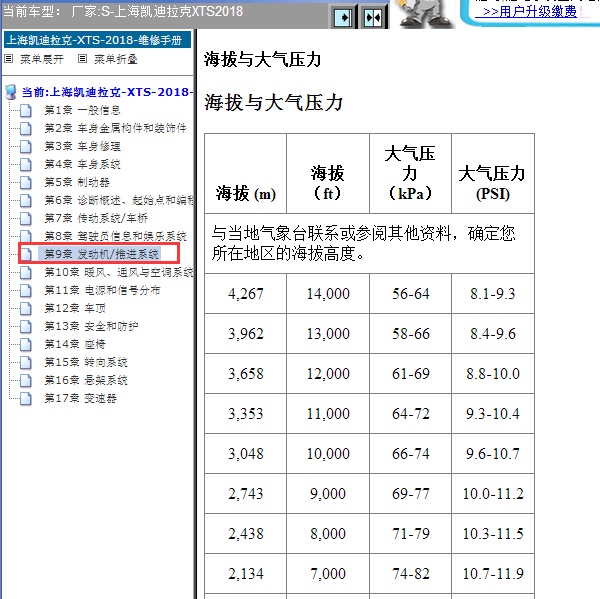This screenshot has height=599, width=600.
Task: Open 第13章 安全和防护
Action: (91, 326)
